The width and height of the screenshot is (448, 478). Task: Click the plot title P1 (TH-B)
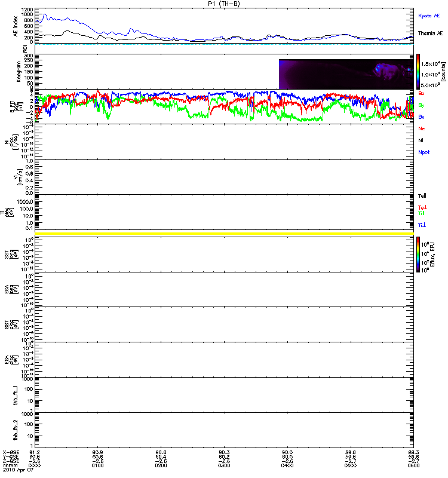click(224, 4)
